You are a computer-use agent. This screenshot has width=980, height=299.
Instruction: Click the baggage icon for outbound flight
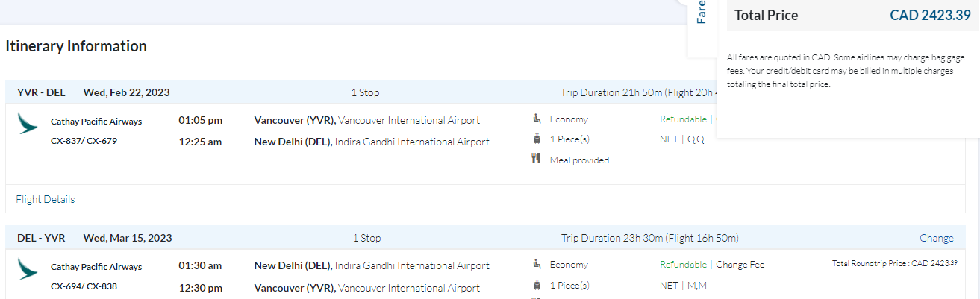point(536,139)
